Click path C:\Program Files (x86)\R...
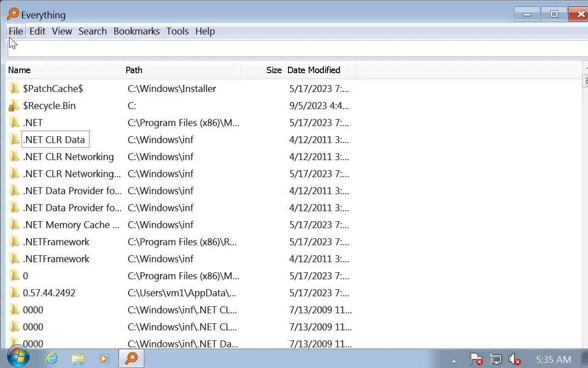This screenshot has width=588, height=368. point(182,242)
